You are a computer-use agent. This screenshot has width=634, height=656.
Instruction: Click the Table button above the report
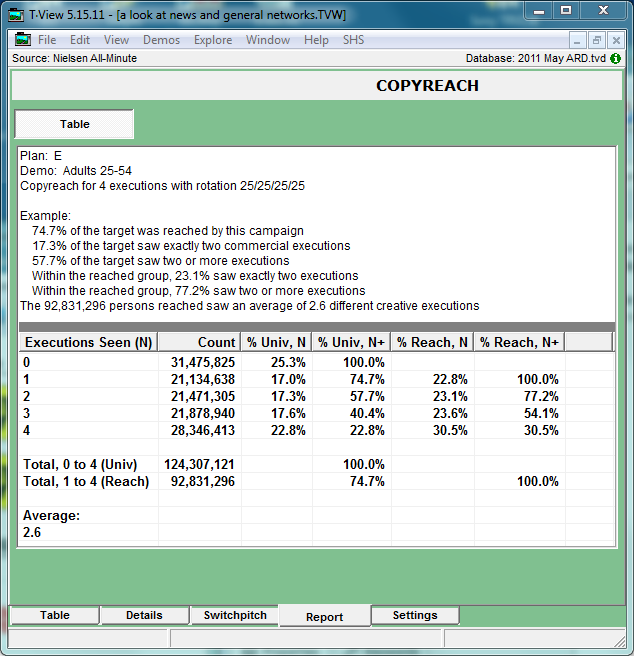(x=74, y=124)
